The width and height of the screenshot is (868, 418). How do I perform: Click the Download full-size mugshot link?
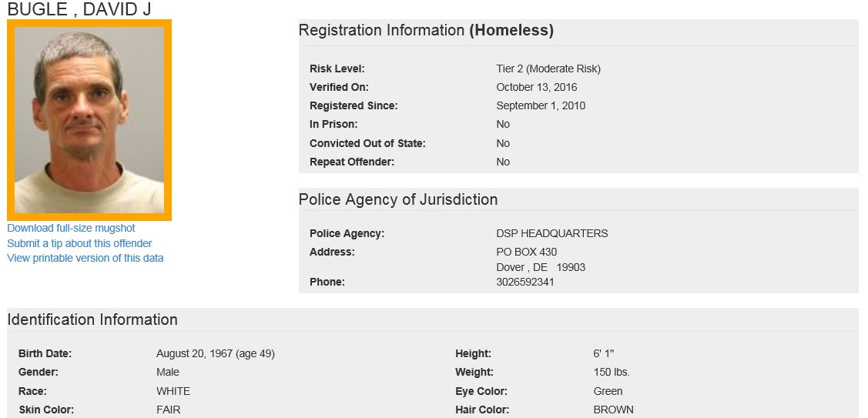[x=71, y=228]
